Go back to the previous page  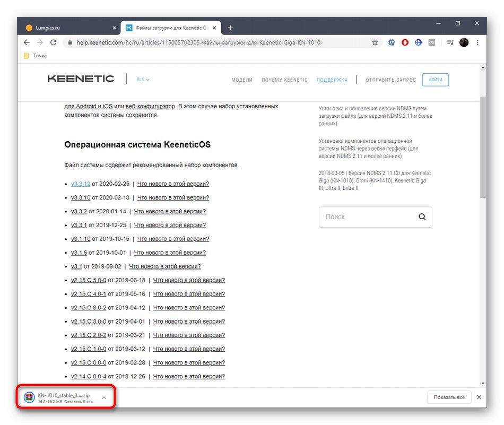pos(27,42)
